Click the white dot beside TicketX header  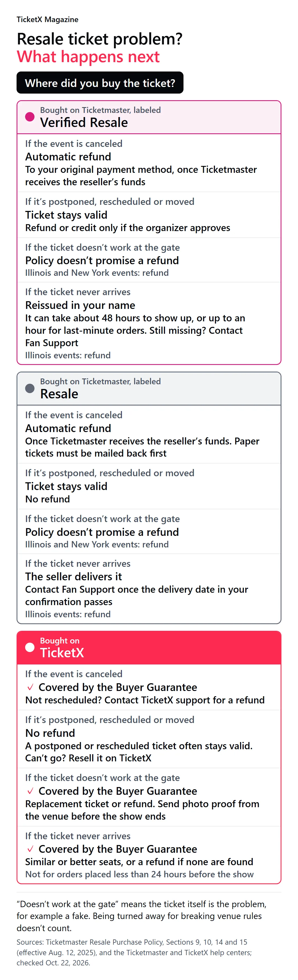pyautogui.click(x=30, y=647)
